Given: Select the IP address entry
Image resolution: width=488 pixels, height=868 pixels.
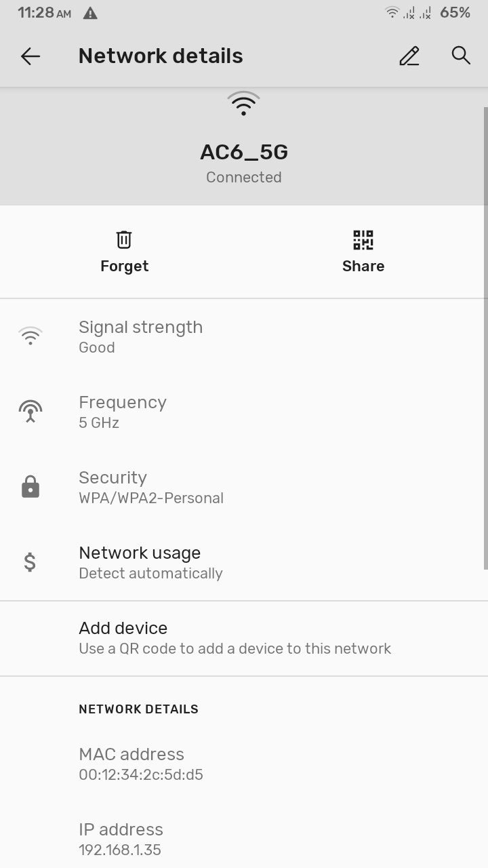Looking at the screenshot, I should tap(121, 839).
